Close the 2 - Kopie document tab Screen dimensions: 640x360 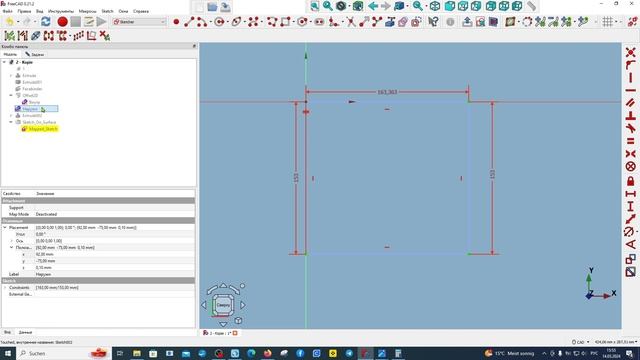(235, 333)
